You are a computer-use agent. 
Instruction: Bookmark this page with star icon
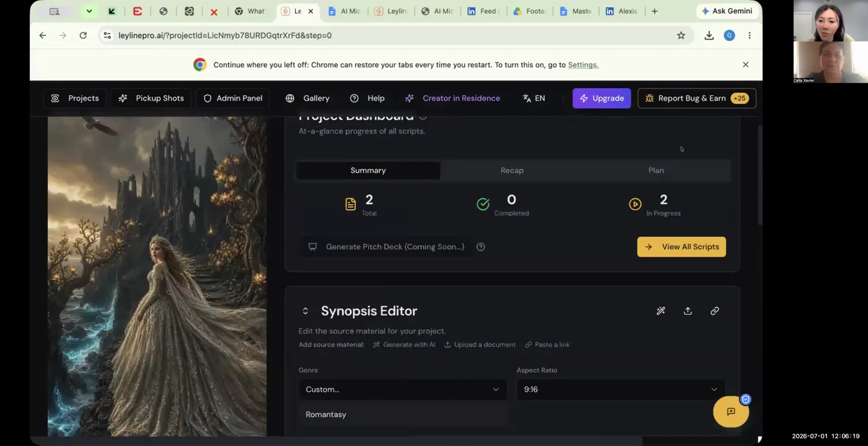tap(681, 35)
